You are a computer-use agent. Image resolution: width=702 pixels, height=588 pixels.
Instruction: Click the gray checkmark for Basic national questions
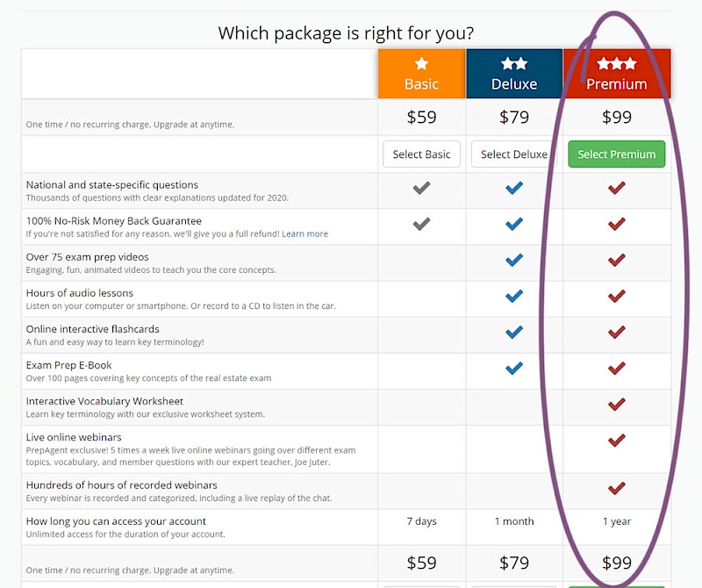point(422,188)
